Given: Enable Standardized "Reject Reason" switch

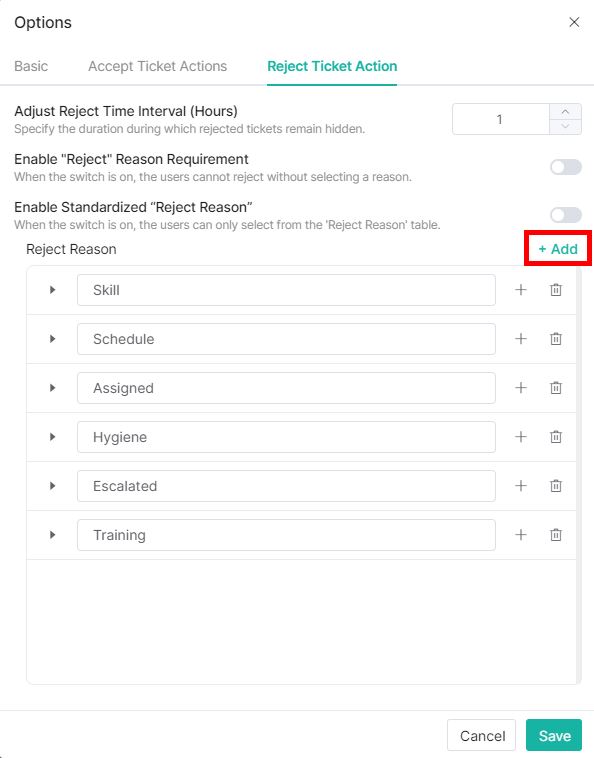Looking at the screenshot, I should click(x=565, y=215).
